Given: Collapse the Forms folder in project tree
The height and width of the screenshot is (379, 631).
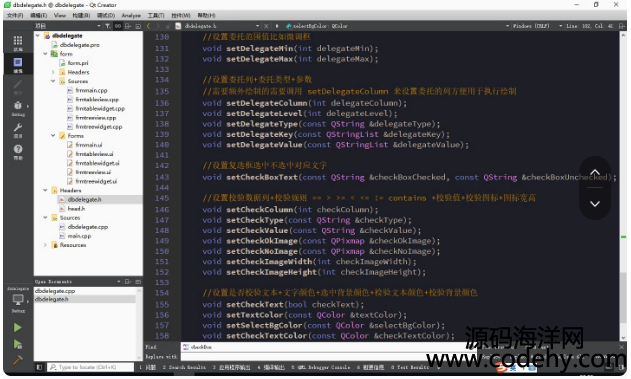Looking at the screenshot, I should click(x=53, y=136).
